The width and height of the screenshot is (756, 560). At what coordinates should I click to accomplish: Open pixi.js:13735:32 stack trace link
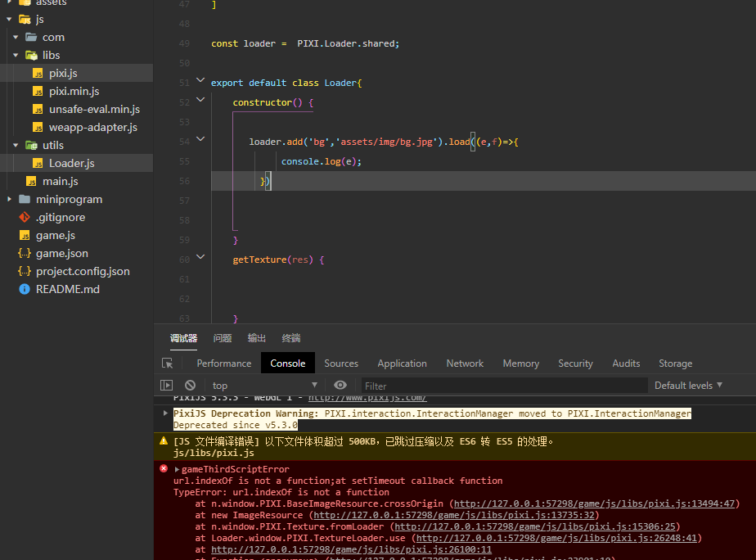coord(454,515)
